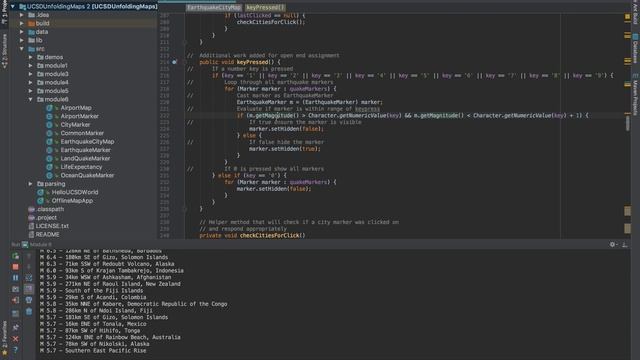Open the Database side tab

[x=635, y=50]
